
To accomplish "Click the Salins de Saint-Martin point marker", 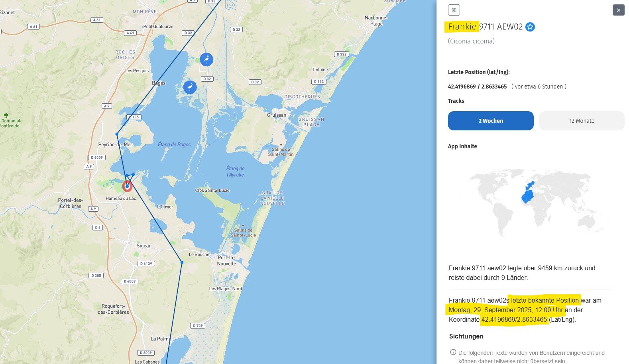I will tap(281, 145).
